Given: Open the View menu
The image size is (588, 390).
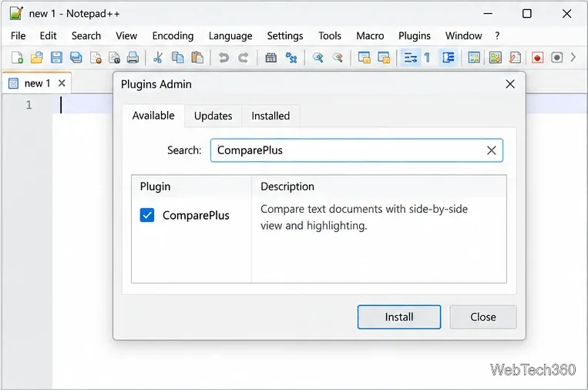Looking at the screenshot, I should pyautogui.click(x=126, y=35).
